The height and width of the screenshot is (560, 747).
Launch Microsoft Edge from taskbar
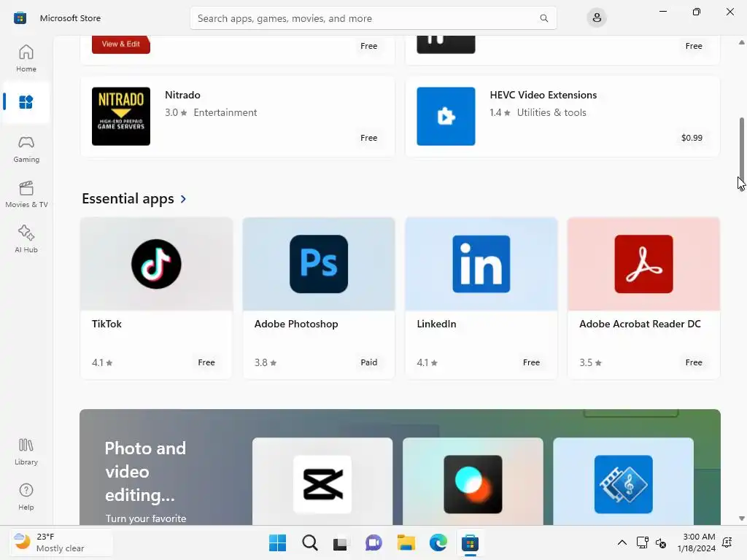[x=438, y=542]
